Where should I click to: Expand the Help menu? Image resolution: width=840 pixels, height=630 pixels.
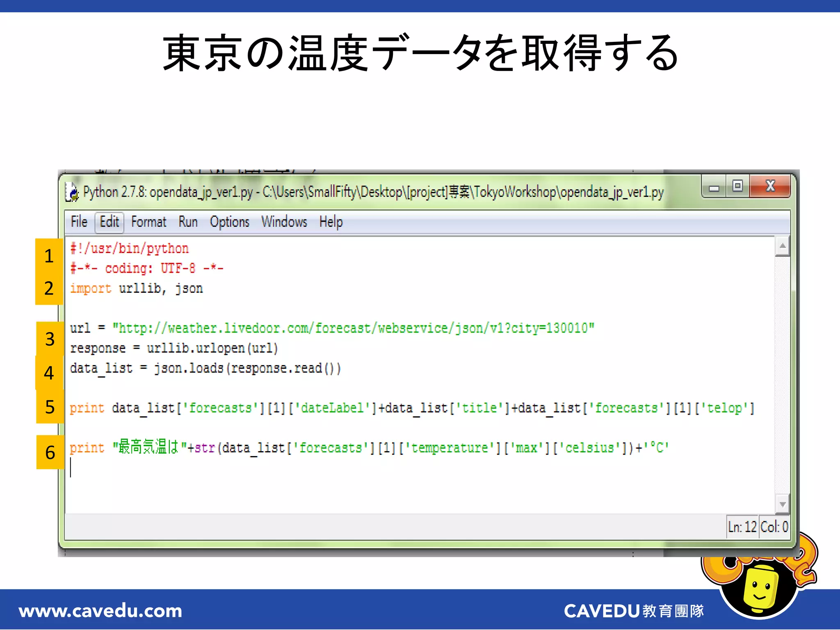click(x=331, y=222)
